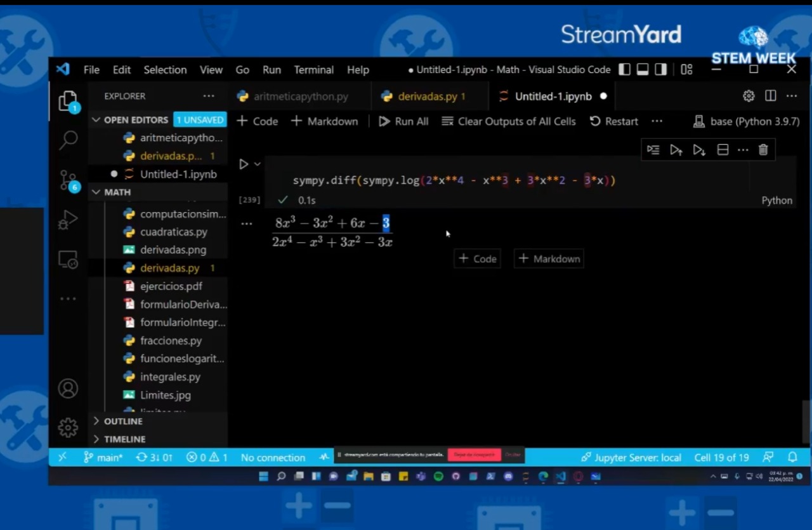Show additional views in activity bar
The width and height of the screenshot is (812, 530).
click(68, 298)
